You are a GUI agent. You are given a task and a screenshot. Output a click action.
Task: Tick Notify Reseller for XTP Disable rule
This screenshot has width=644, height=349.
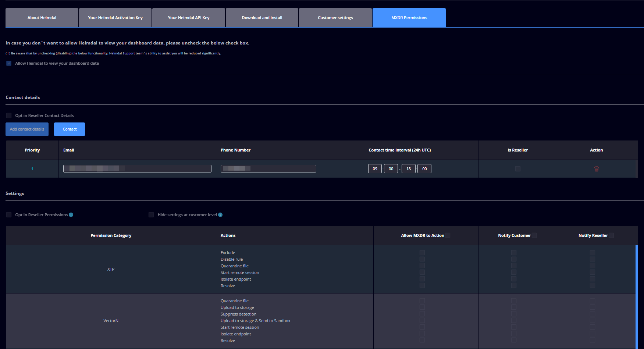pos(593,259)
